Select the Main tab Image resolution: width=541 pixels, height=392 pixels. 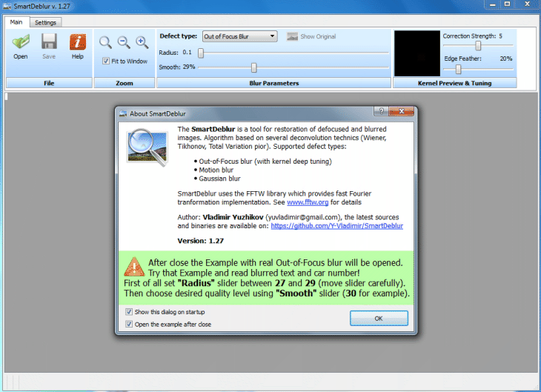pos(18,22)
